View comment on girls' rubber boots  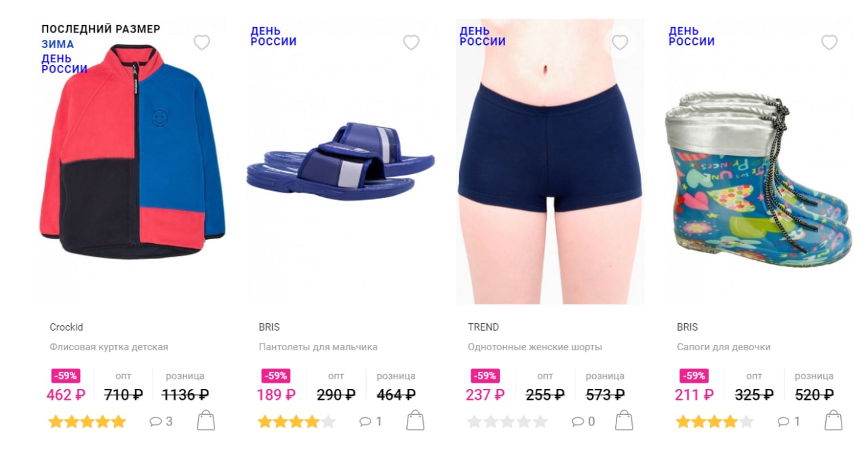pos(789,421)
